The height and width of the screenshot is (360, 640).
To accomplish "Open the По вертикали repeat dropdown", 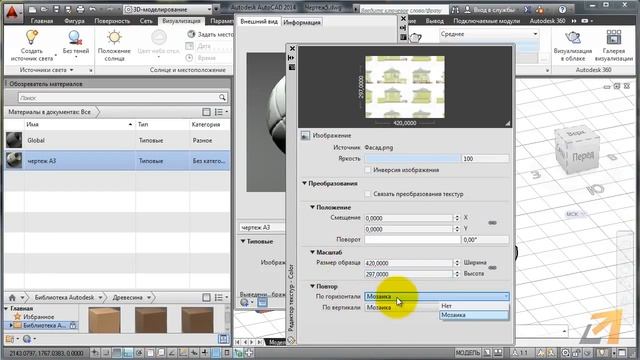I will click(402, 307).
